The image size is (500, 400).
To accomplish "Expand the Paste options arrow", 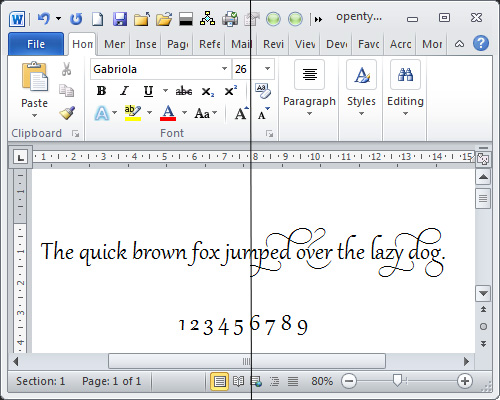I will click(x=34, y=116).
